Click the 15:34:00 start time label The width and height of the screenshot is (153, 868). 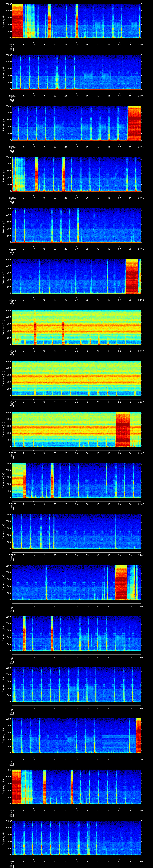pyautogui.click(x=12, y=657)
